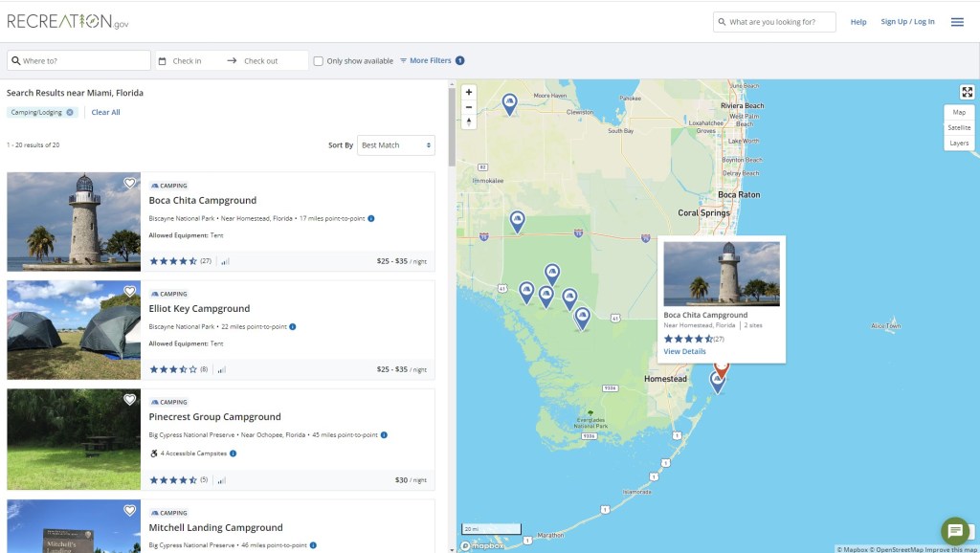The height and width of the screenshot is (553, 980).
Task: Switch map to Satellite view
Action: [958, 127]
